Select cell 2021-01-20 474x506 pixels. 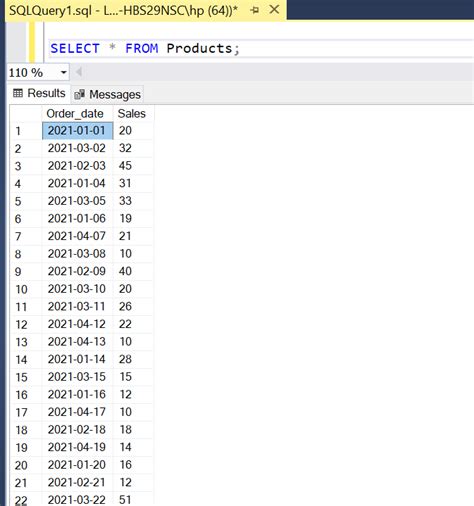coord(77,465)
